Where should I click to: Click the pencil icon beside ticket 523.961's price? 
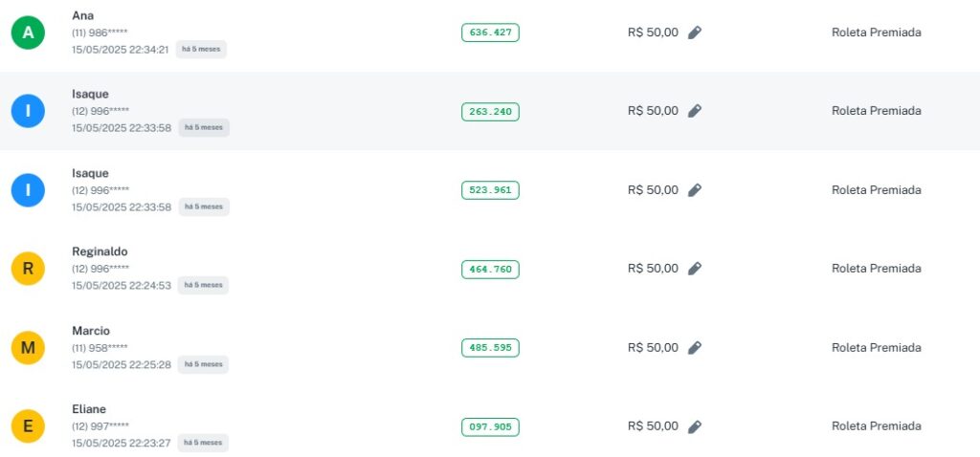(695, 190)
